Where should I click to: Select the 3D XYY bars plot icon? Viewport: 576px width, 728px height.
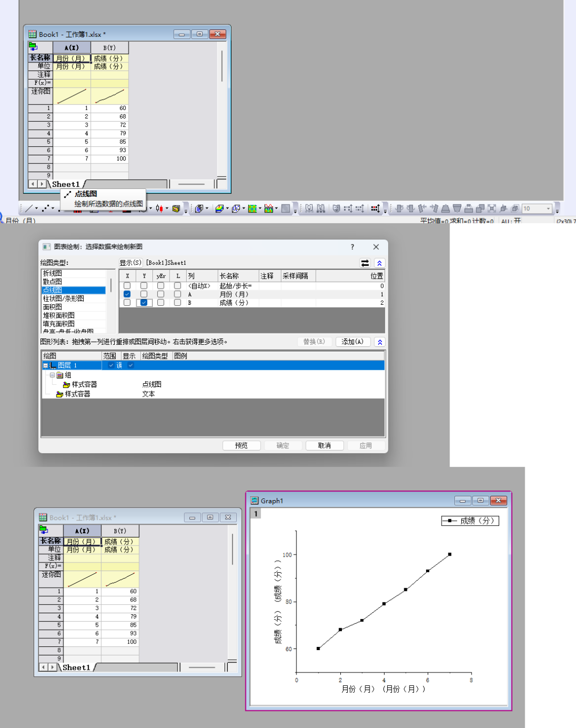pyautogui.click(x=199, y=209)
